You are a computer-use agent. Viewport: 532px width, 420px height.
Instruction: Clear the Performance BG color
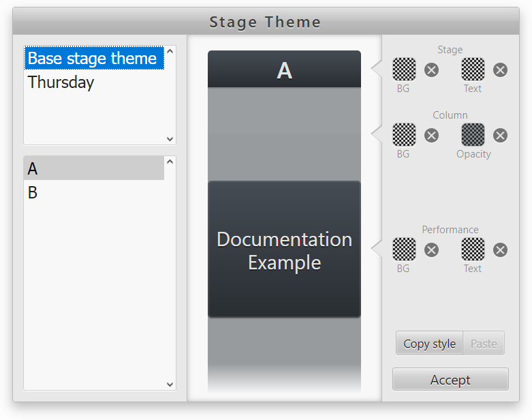pos(432,250)
